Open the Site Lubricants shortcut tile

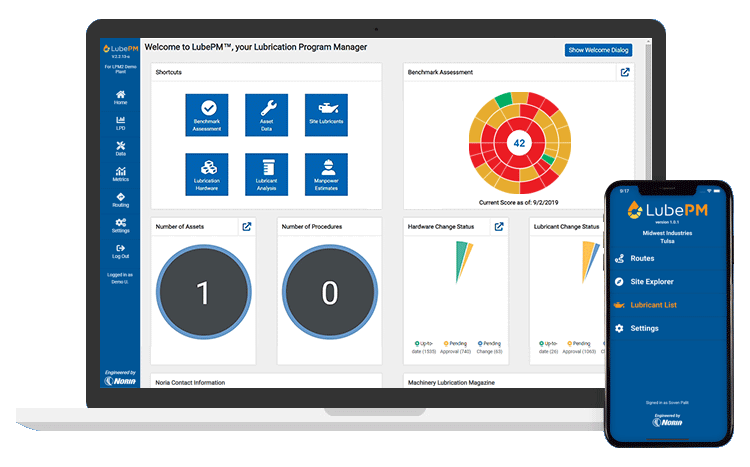[326, 115]
